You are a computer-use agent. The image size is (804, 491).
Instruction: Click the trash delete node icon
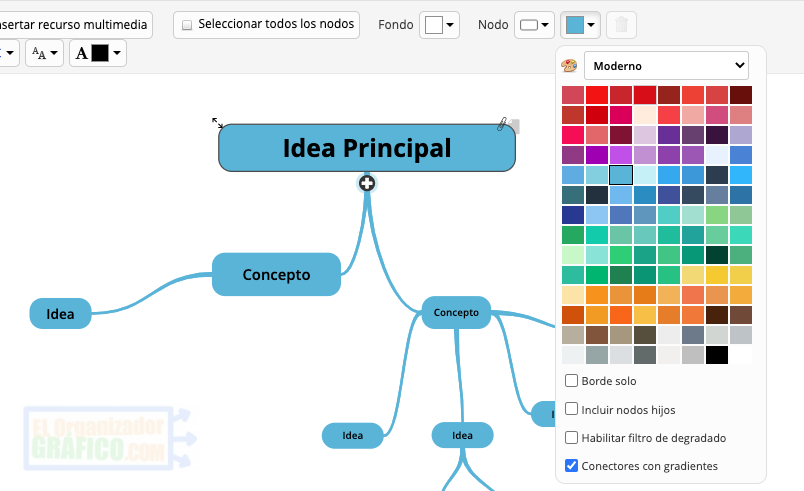(x=621, y=25)
